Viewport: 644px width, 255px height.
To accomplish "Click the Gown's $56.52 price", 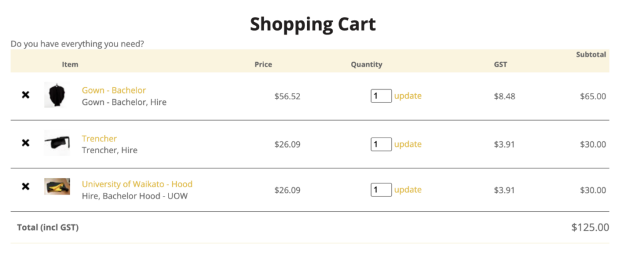I will pyautogui.click(x=287, y=96).
